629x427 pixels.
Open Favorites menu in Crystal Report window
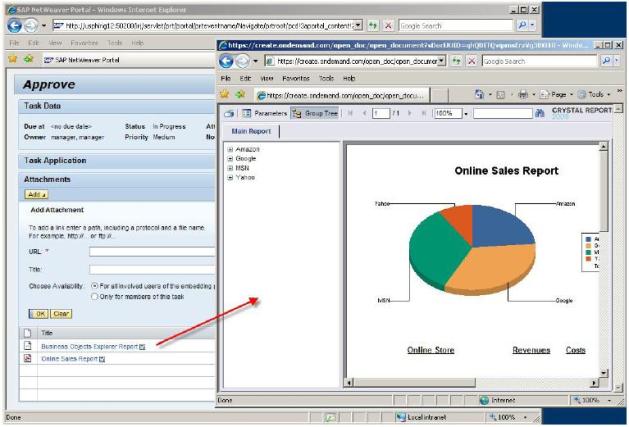[296, 78]
